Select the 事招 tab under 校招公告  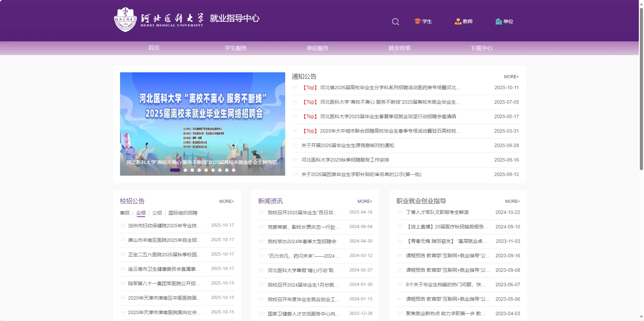[x=125, y=213]
